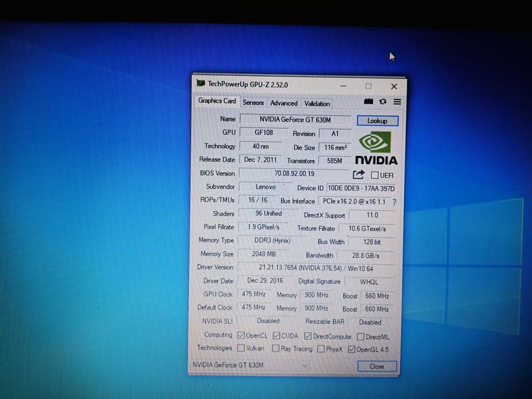Click the Texture Fillrate value 10.6 GTexel/s
The width and height of the screenshot is (532, 399).
[x=367, y=229]
